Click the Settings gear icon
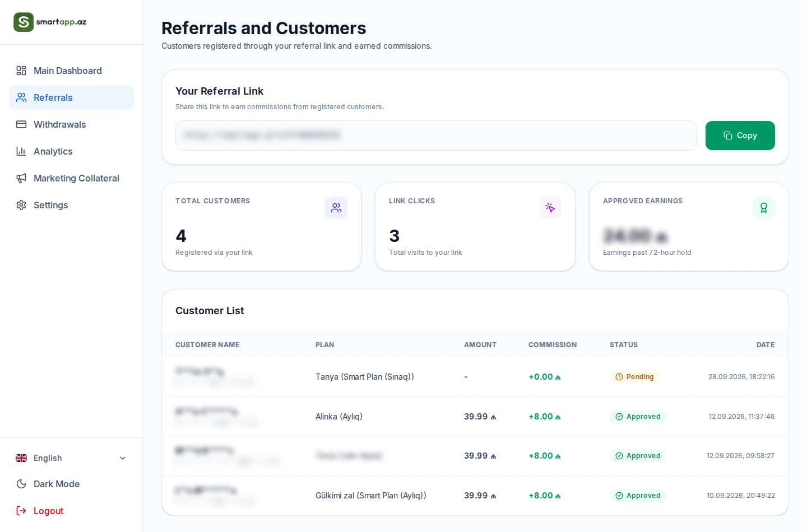Screen dimensions: 807x532 coord(21,205)
